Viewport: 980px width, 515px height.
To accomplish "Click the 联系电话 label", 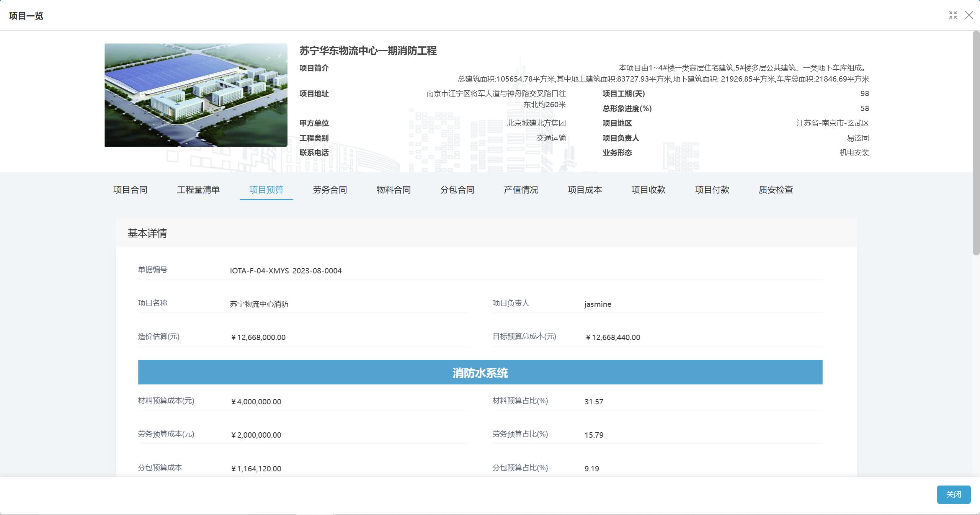I will pyautogui.click(x=314, y=152).
